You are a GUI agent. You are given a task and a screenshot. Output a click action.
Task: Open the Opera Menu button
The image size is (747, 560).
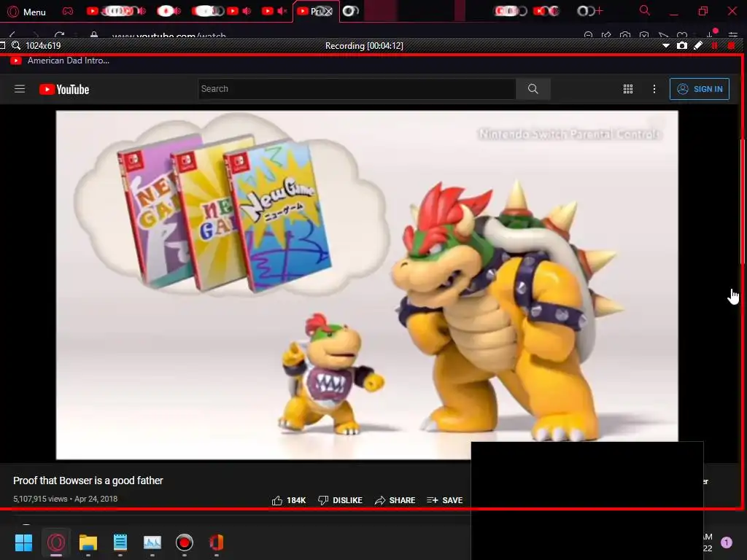click(x=27, y=12)
